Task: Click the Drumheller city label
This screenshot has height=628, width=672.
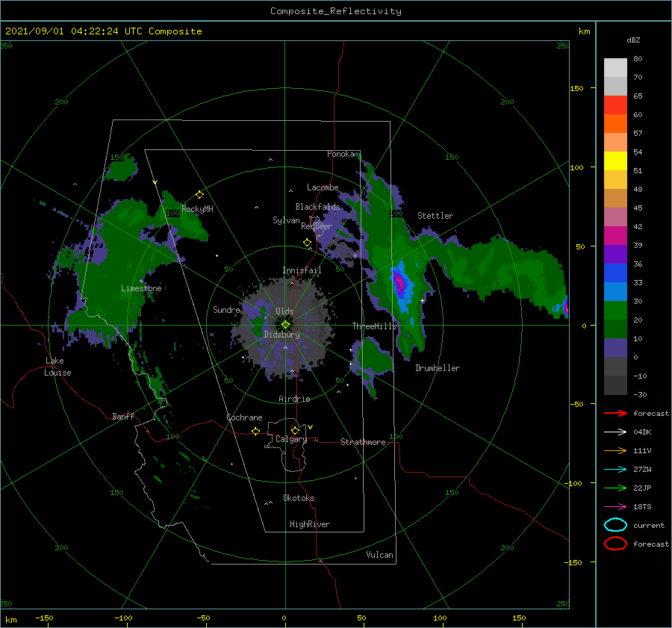Action: click(x=438, y=368)
